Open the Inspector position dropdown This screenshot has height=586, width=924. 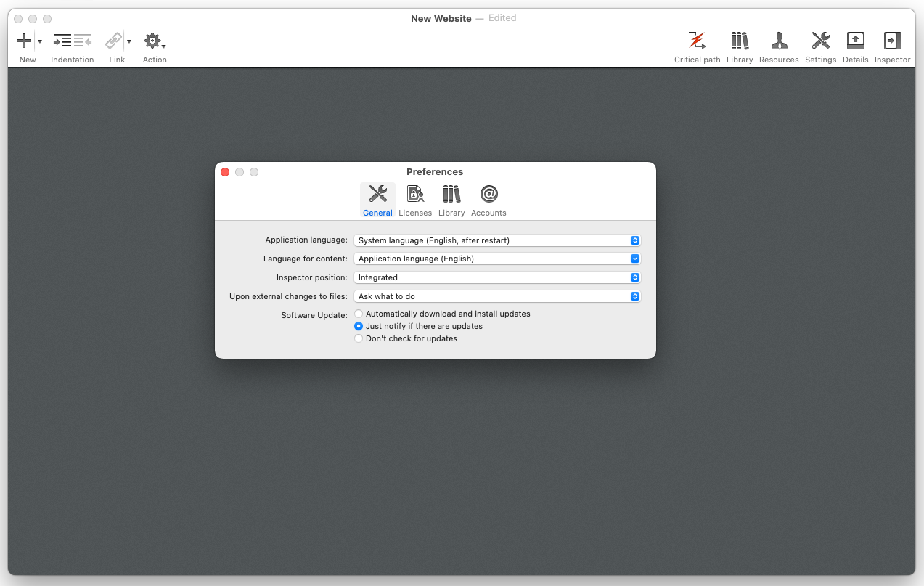tap(496, 277)
